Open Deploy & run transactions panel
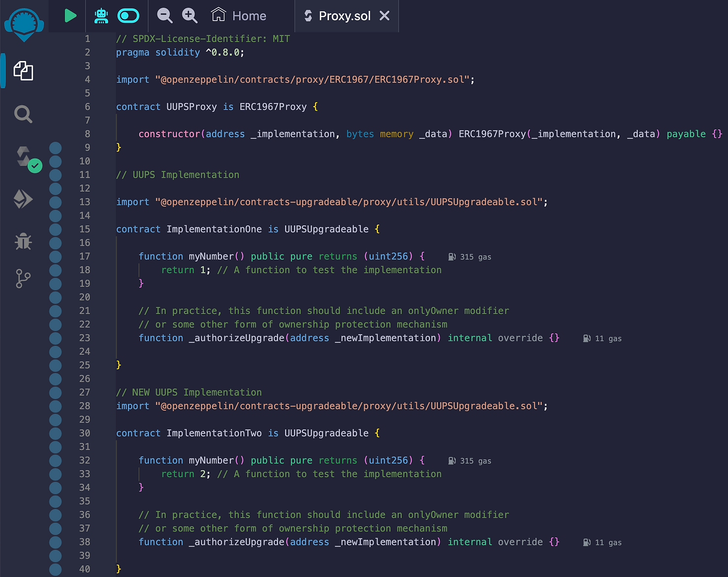 23,199
